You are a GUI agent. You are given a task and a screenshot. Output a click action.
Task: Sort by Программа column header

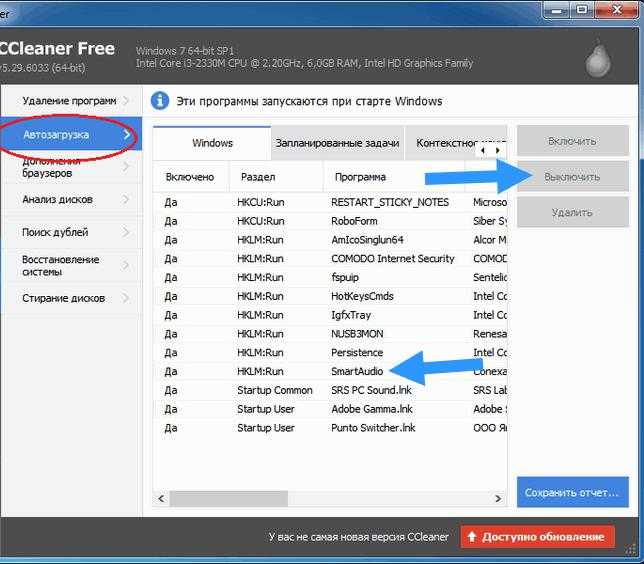point(394,177)
